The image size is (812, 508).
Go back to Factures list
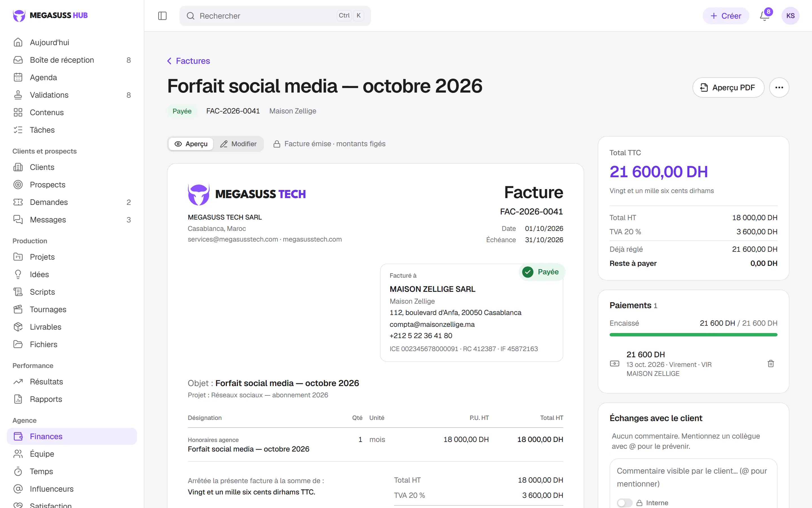188,61
